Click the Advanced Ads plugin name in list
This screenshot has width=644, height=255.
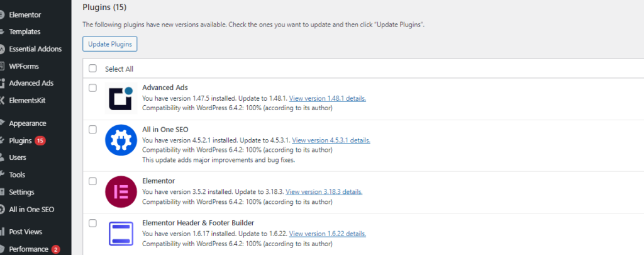(x=165, y=88)
